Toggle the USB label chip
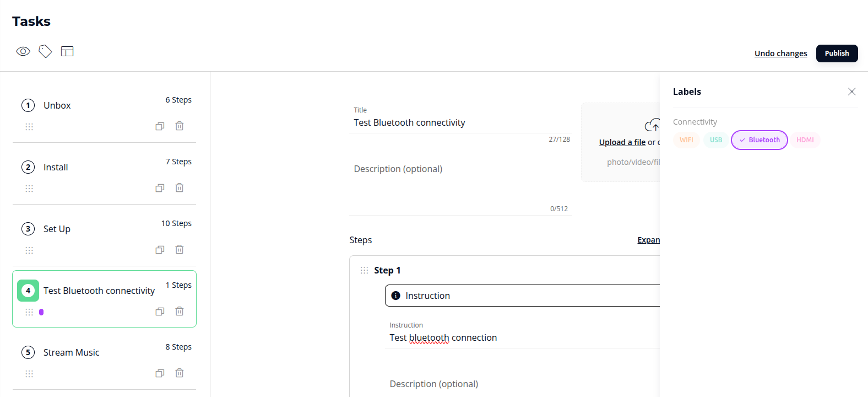The height and width of the screenshot is (397, 868). tap(715, 140)
